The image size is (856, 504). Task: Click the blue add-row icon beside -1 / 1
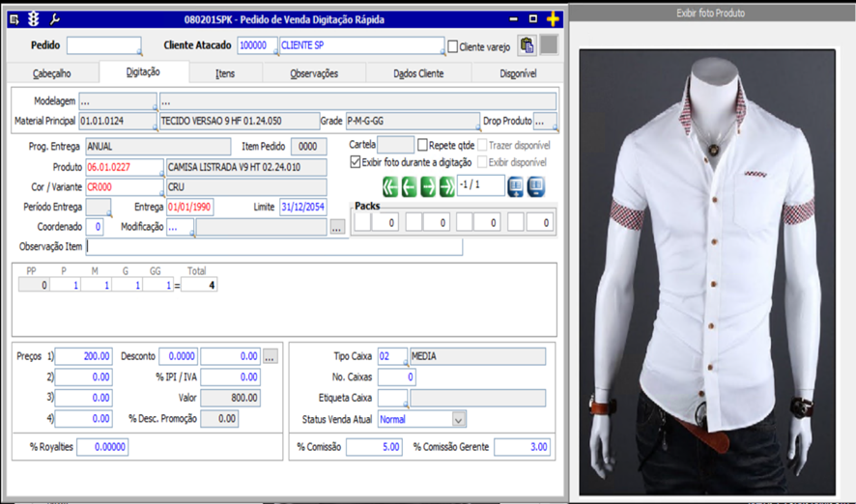(x=515, y=186)
